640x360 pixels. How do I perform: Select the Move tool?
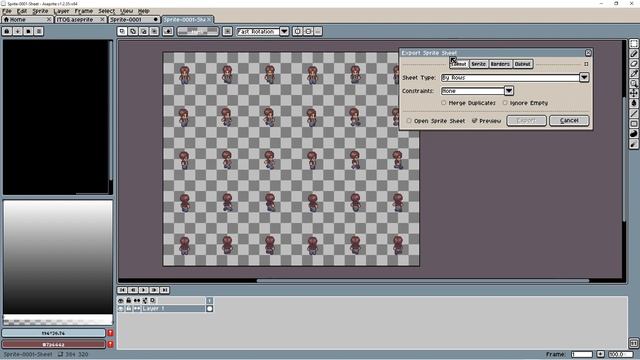pos(633,93)
